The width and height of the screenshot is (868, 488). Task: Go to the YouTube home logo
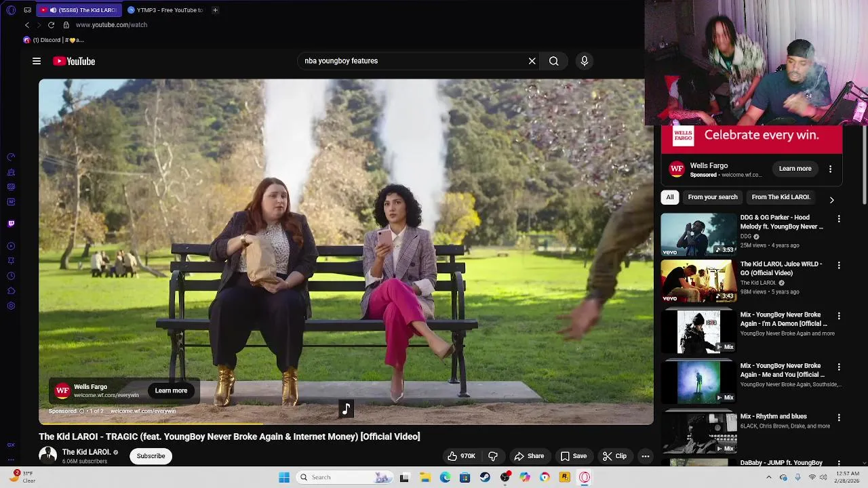[x=74, y=61]
